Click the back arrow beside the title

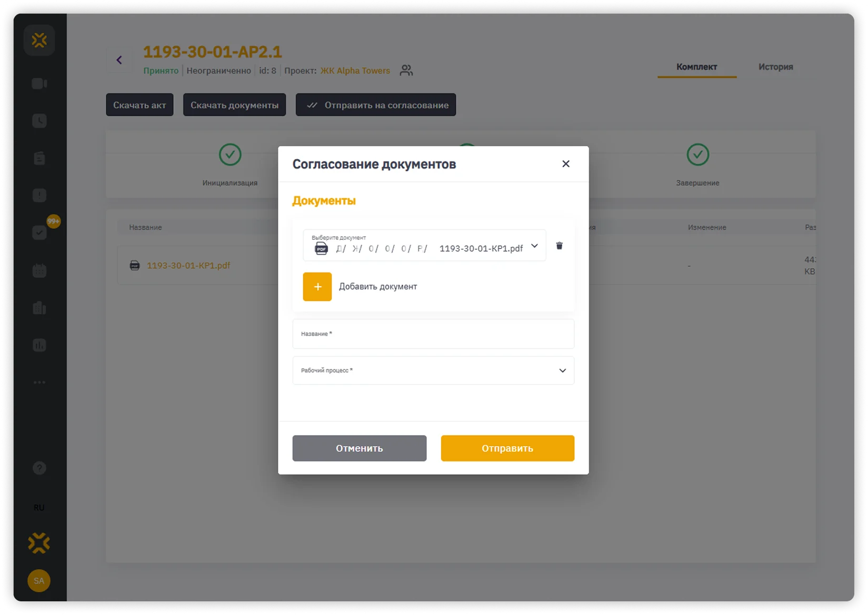(119, 60)
